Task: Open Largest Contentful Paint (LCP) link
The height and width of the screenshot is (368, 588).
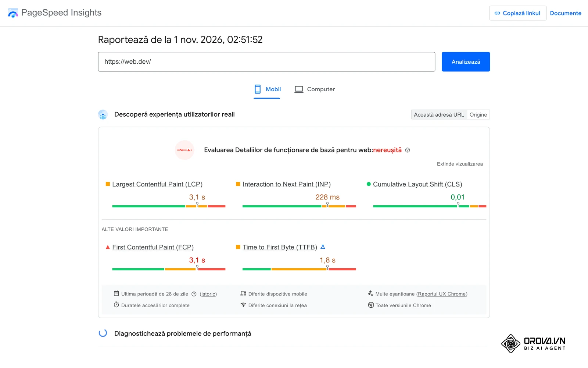Action: tap(157, 184)
